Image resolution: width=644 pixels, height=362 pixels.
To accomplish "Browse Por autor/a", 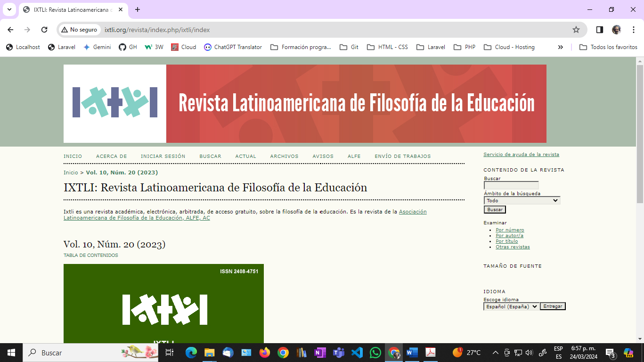I will pos(509,236).
